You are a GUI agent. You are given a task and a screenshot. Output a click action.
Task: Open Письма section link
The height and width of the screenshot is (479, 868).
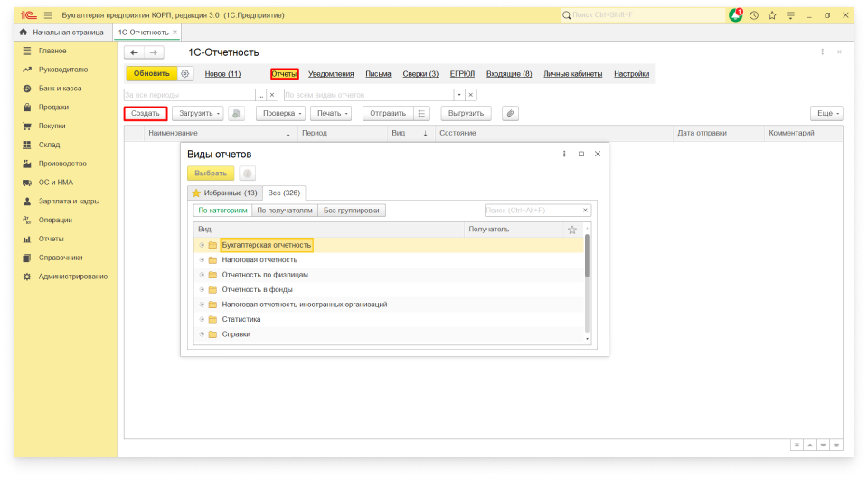[x=378, y=74]
